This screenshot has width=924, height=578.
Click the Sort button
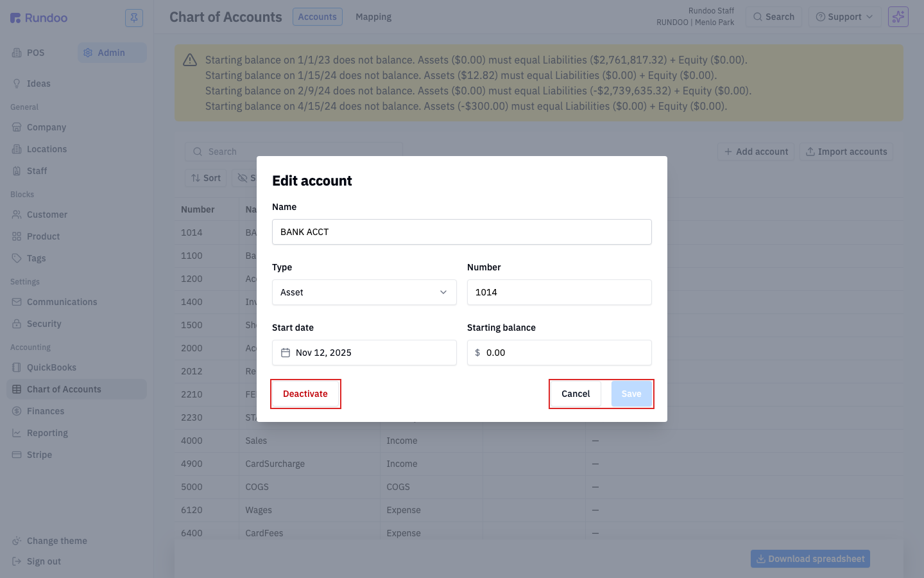click(205, 178)
